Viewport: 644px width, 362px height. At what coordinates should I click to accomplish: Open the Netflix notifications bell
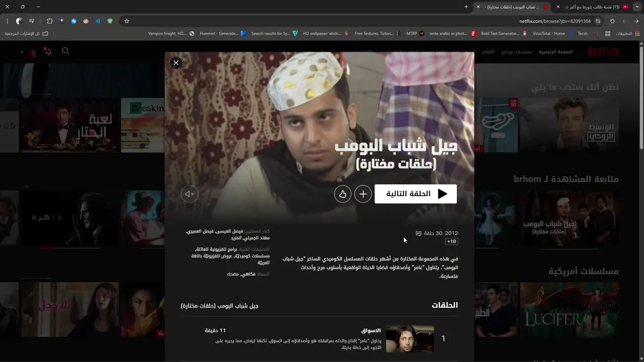pos(48,51)
